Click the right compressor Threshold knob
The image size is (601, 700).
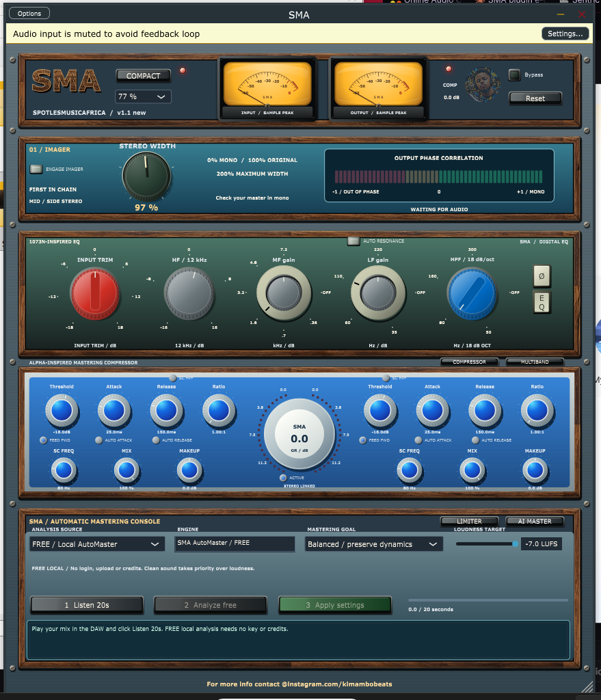[380, 410]
